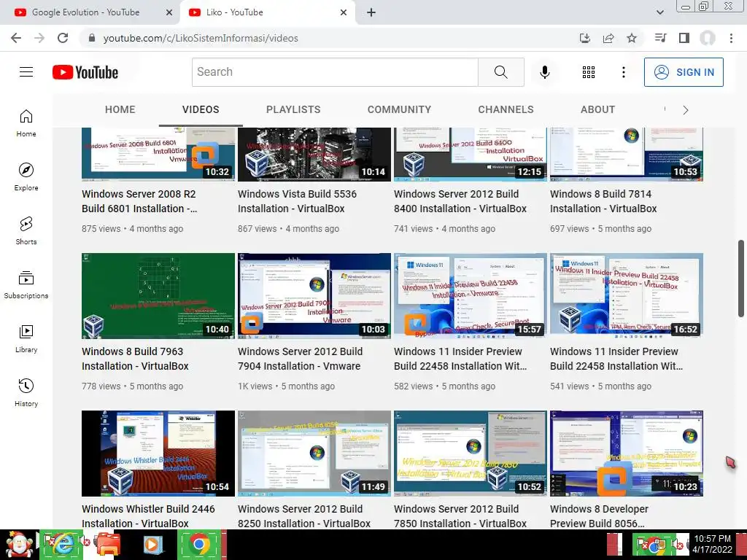This screenshot has height=560, width=747.
Task: Start voice search with the microphone
Action: pos(544,72)
